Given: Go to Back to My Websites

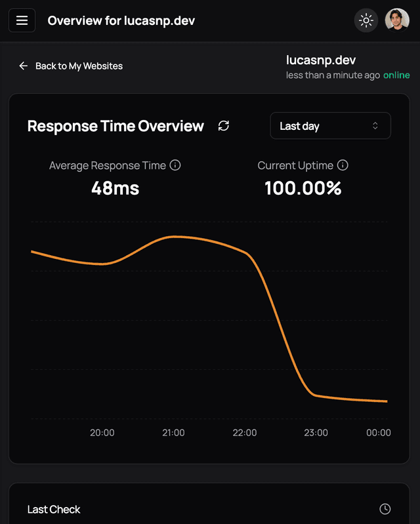Looking at the screenshot, I should click(x=79, y=66).
